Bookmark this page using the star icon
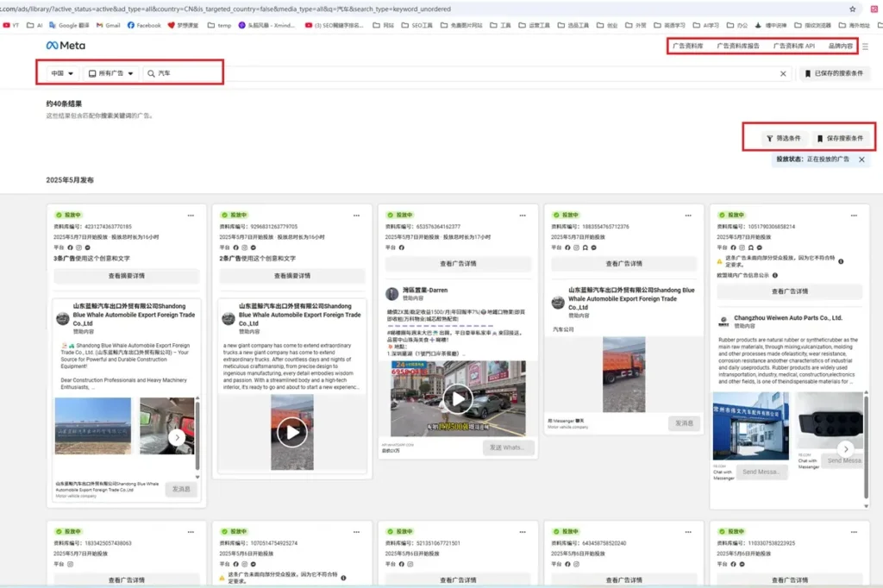Viewport: 883px width, 588px height. tap(852, 8)
